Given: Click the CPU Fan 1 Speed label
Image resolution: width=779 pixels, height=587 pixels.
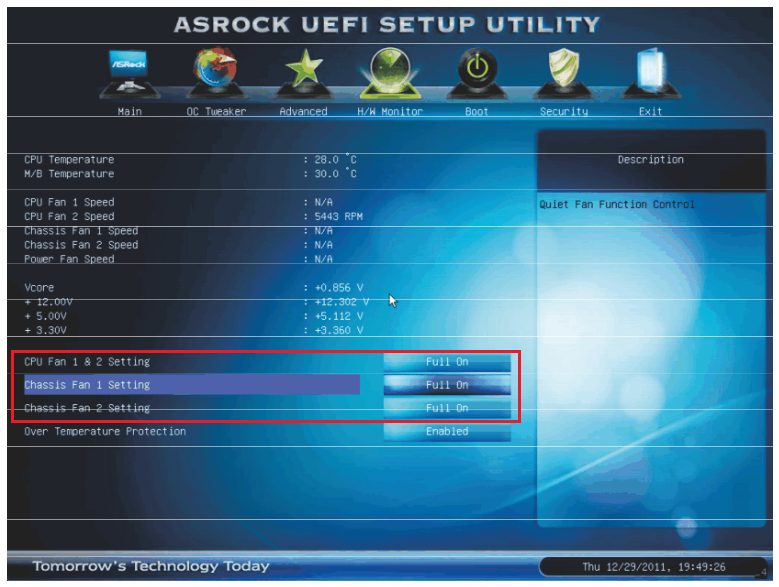Looking at the screenshot, I should [x=69, y=202].
